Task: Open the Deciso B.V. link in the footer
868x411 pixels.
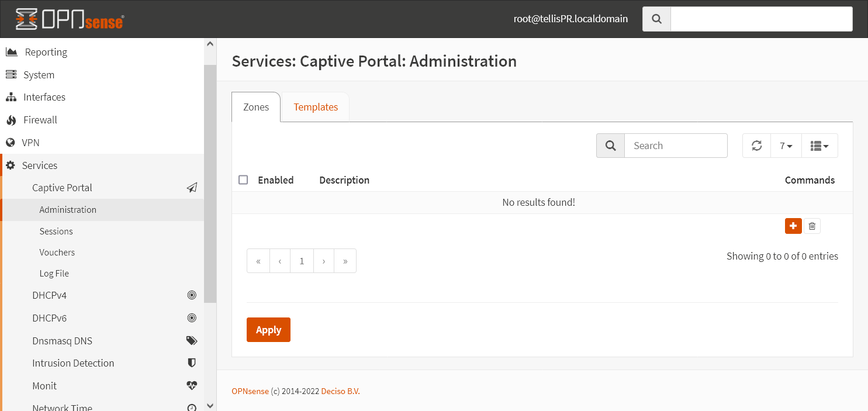Action: tap(340, 391)
